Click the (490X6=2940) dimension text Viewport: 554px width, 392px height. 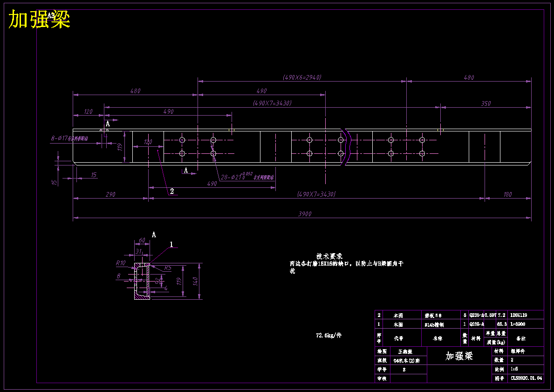pos(302,77)
